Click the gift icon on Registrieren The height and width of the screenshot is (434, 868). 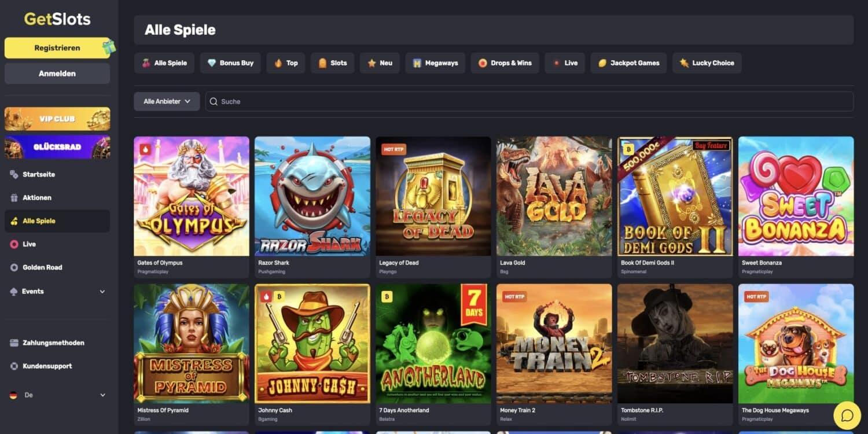(x=108, y=47)
